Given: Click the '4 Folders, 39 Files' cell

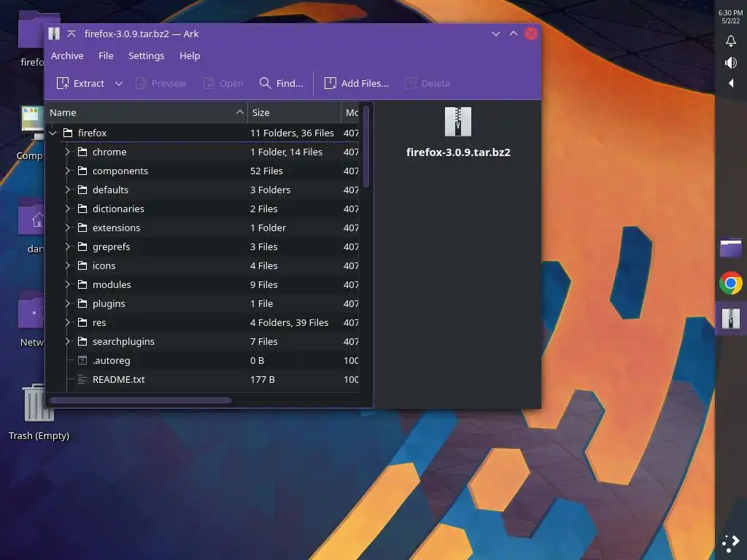Looking at the screenshot, I should (x=289, y=322).
